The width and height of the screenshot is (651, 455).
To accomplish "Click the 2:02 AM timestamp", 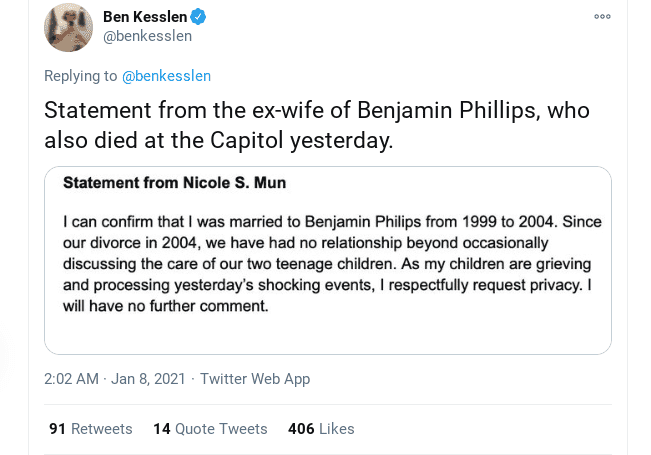I will (71, 379).
